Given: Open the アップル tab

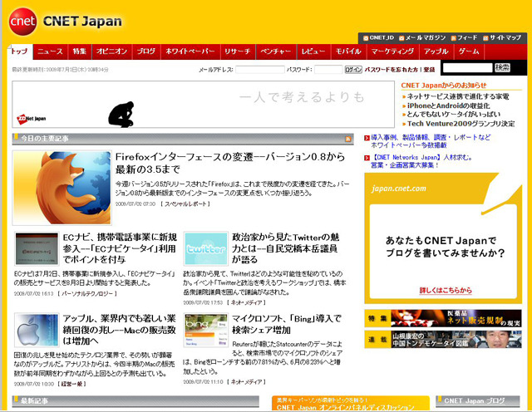Looking at the screenshot, I should pyautogui.click(x=436, y=51).
